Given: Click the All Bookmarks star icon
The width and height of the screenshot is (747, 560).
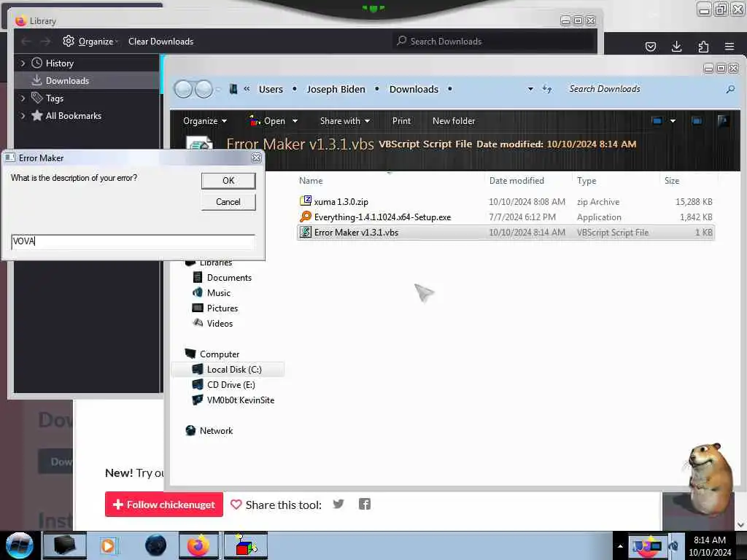Looking at the screenshot, I should pyautogui.click(x=36, y=115).
